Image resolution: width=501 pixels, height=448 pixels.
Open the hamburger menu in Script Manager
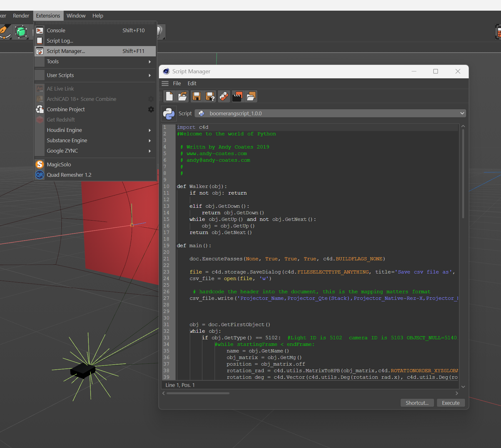pyautogui.click(x=165, y=83)
